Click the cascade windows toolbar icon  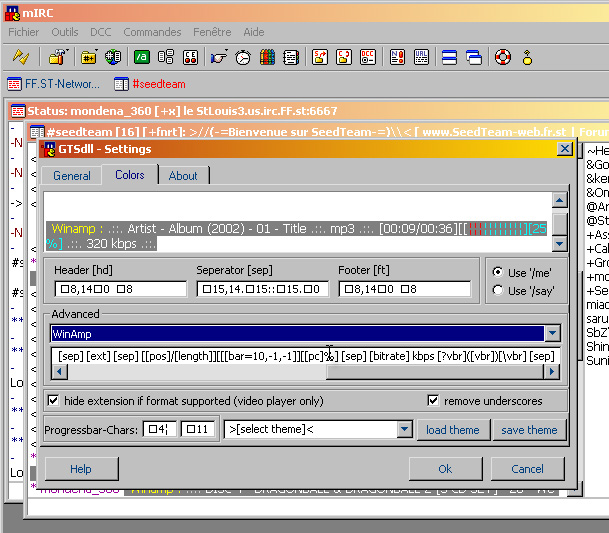tap(474, 57)
